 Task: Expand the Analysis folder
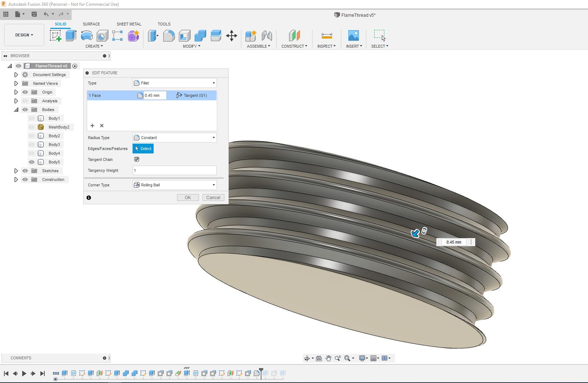coord(16,101)
